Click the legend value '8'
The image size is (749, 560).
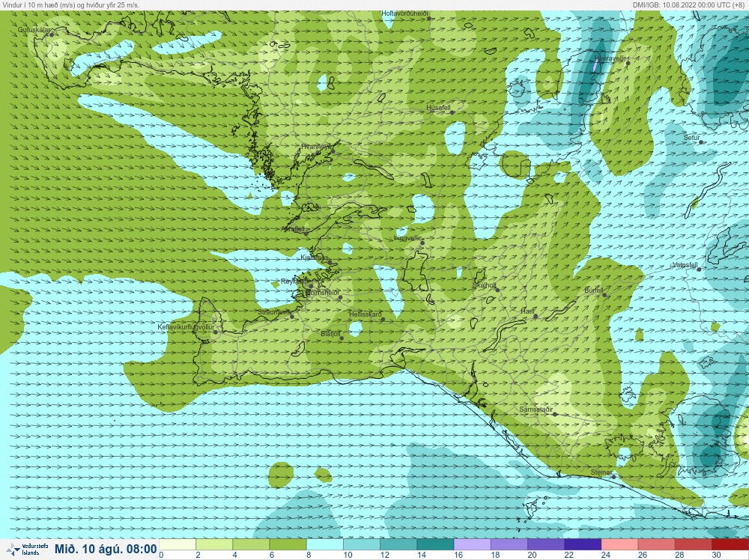coord(309,555)
